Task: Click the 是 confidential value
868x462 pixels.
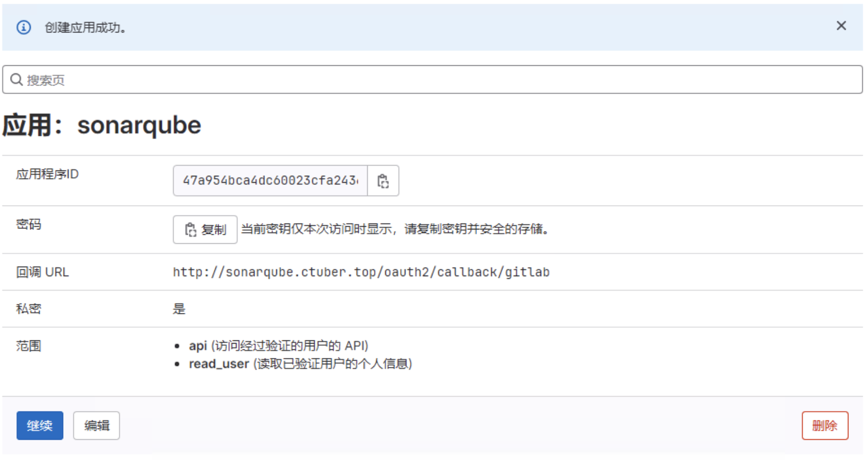Action: click(179, 309)
